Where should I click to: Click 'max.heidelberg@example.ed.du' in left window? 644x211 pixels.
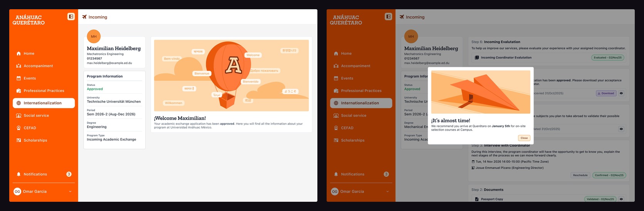[109, 63]
